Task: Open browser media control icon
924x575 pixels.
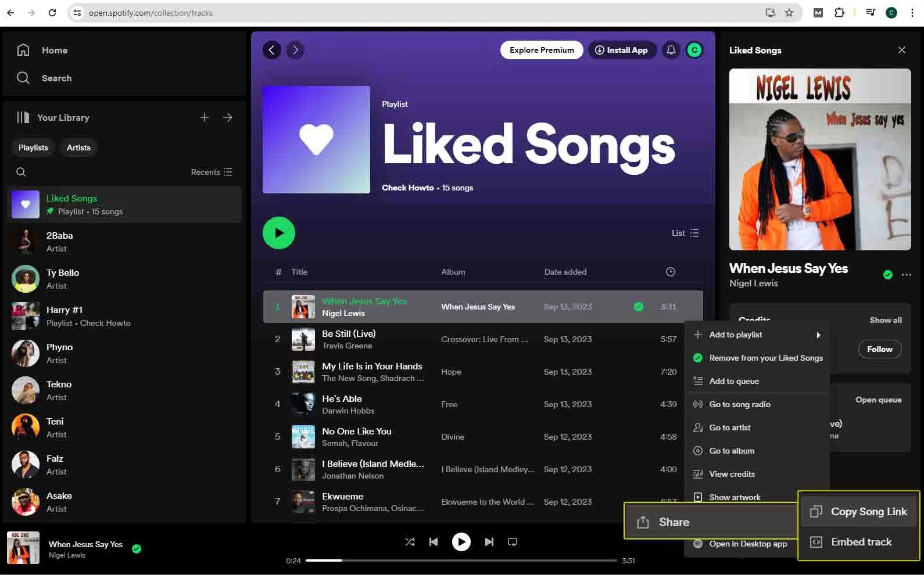Action: pos(870,12)
